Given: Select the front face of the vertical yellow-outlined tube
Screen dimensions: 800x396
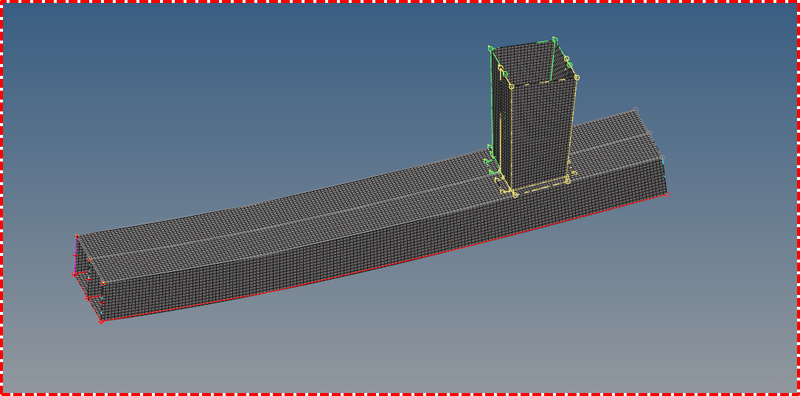Looking at the screenshot, I should click(x=541, y=134).
